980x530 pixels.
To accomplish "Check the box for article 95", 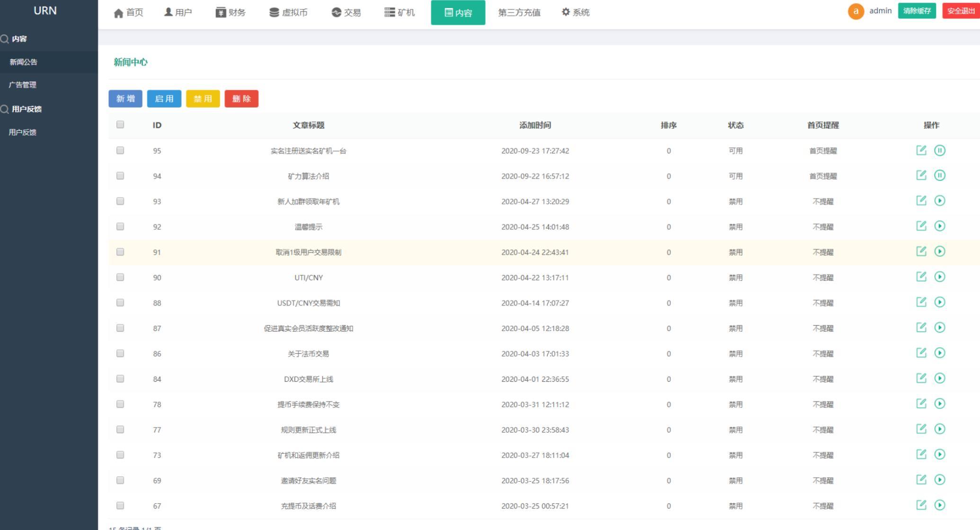I will (x=120, y=150).
